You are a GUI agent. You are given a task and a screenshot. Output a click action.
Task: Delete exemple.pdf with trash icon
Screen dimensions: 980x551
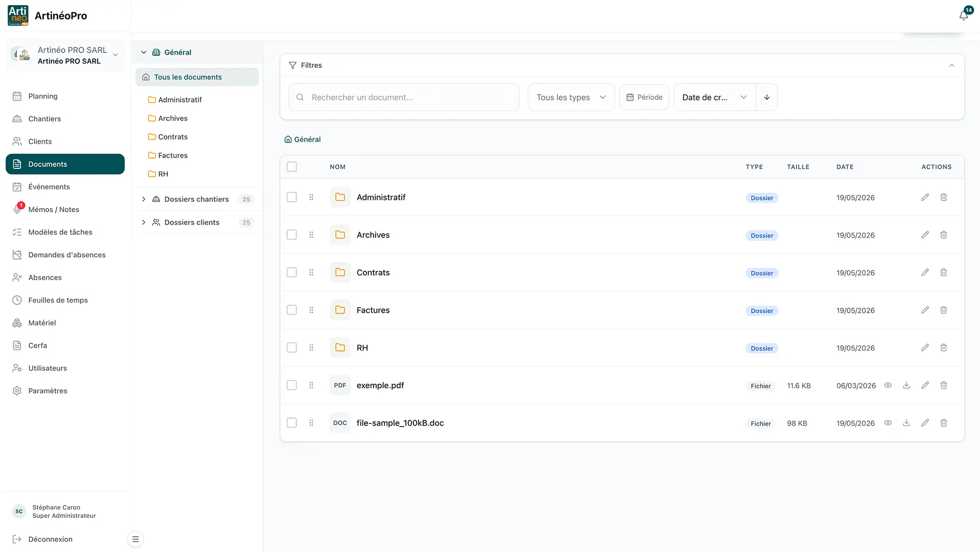point(944,385)
